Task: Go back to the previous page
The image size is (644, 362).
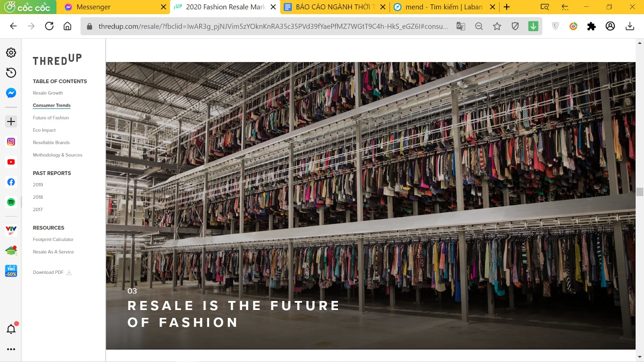Action: (x=13, y=26)
